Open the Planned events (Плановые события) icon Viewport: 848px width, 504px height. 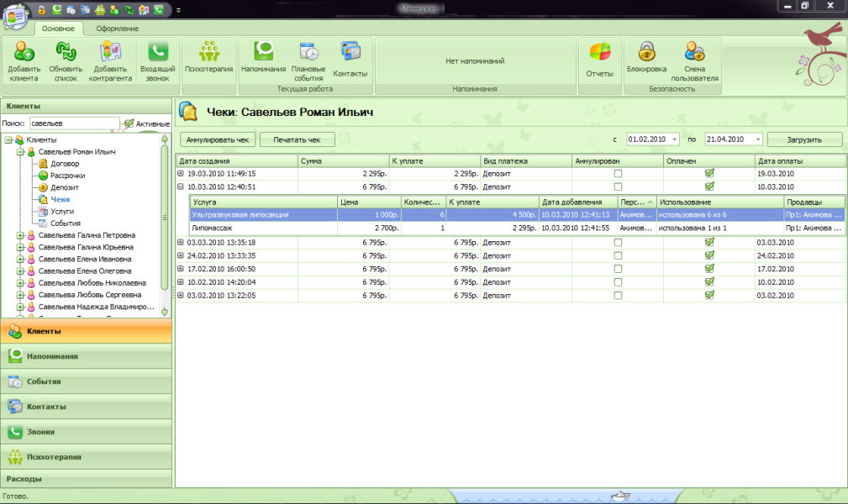coord(308,52)
